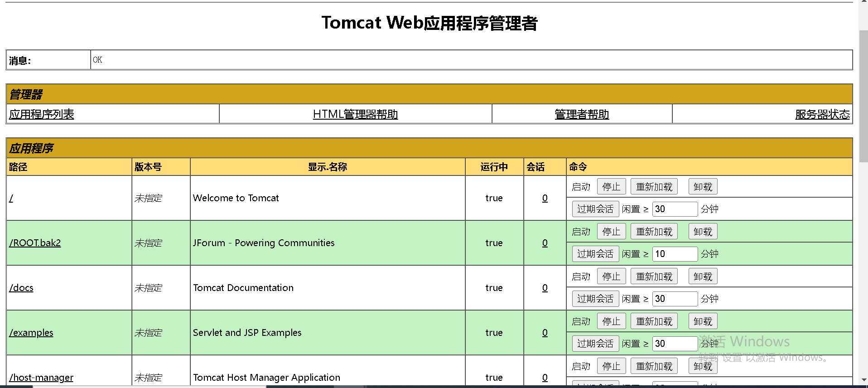This screenshot has height=388, width=868.
Task: Click the scrollbar down arrow
Action: pos(863,380)
